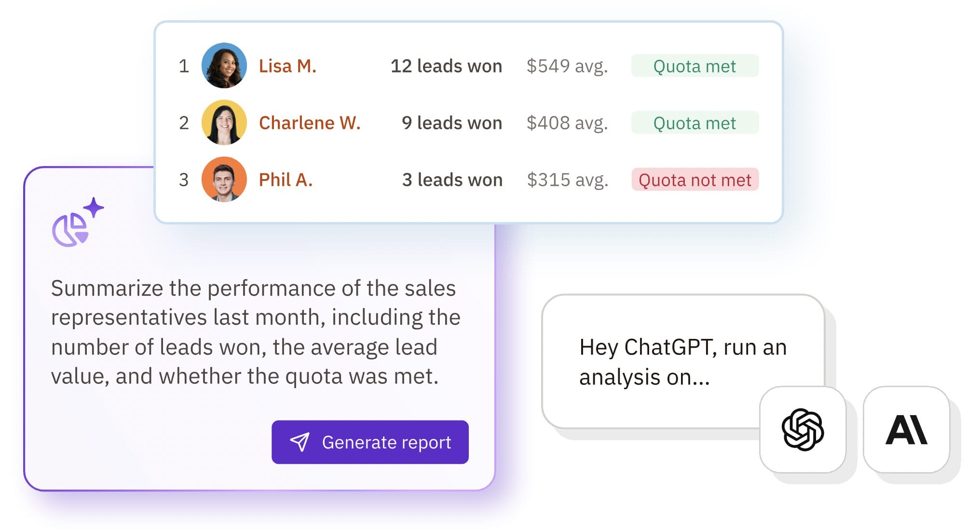Click the Anthropic logo icon
Viewport: 980px width, 531px height.
(906, 430)
